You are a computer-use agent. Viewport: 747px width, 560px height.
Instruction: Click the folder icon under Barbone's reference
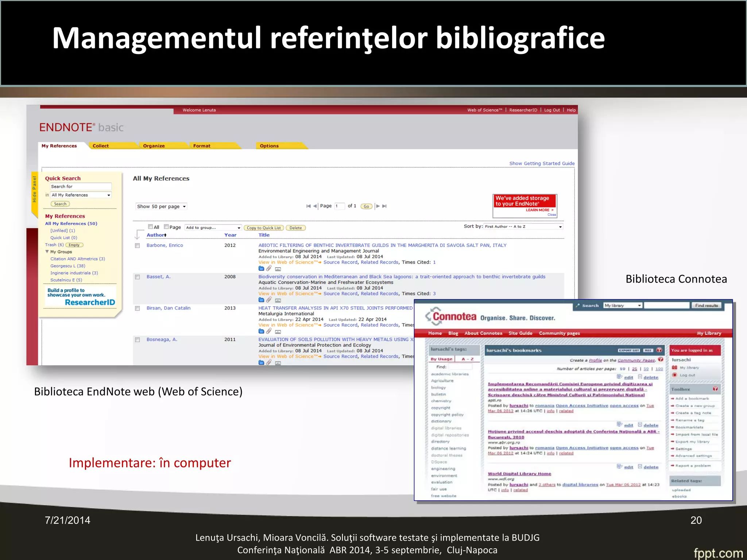(x=261, y=269)
